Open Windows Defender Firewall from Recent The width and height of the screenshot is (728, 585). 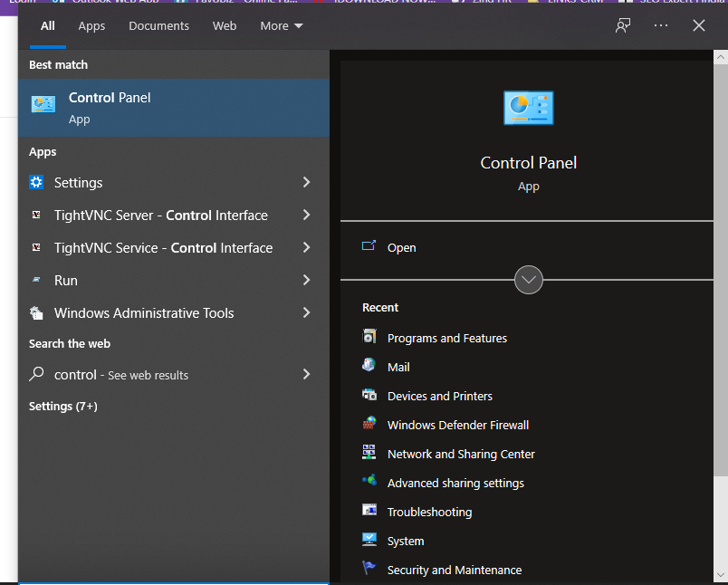coord(458,425)
